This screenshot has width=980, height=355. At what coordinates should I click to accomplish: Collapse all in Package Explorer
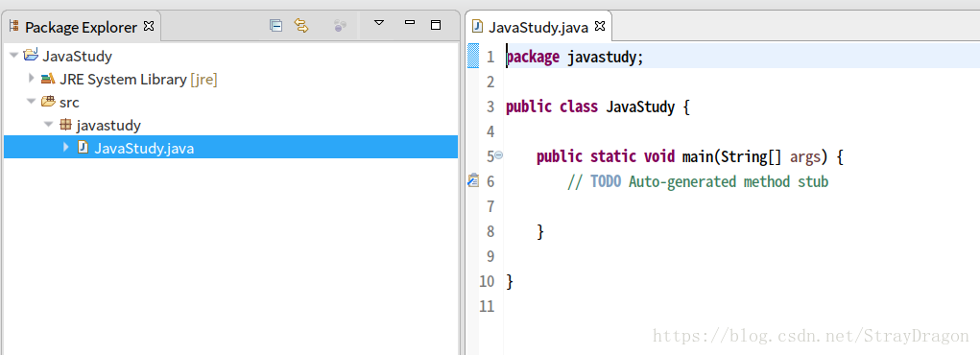275,26
